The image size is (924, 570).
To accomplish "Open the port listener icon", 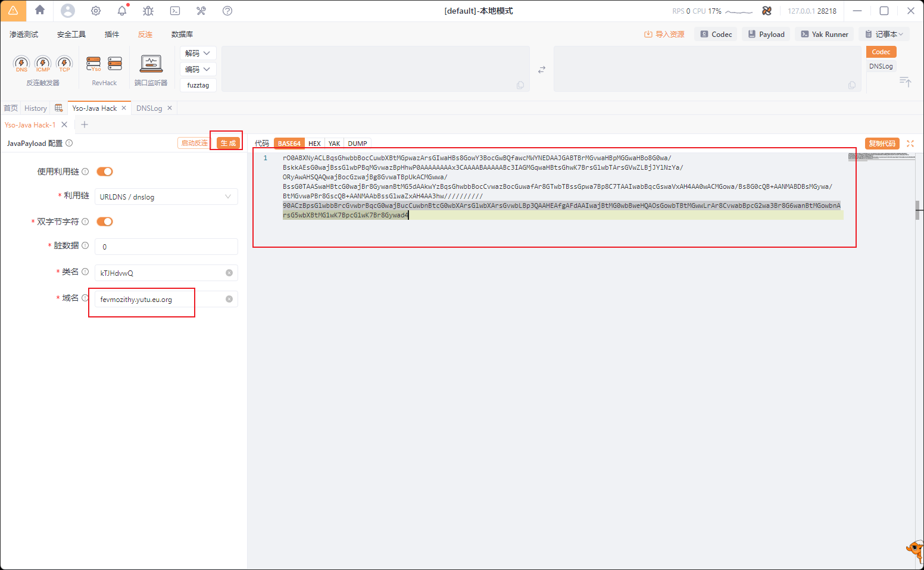I will point(151,63).
